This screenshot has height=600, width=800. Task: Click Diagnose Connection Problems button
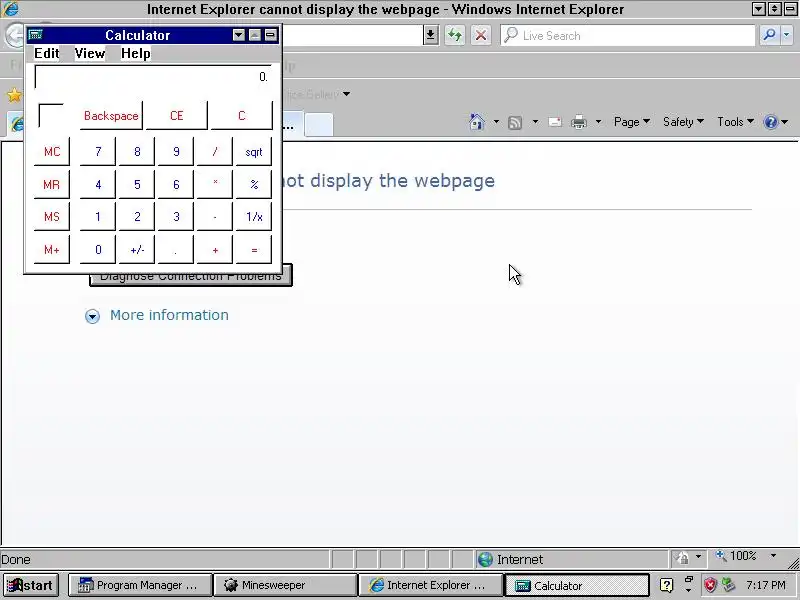click(x=191, y=276)
